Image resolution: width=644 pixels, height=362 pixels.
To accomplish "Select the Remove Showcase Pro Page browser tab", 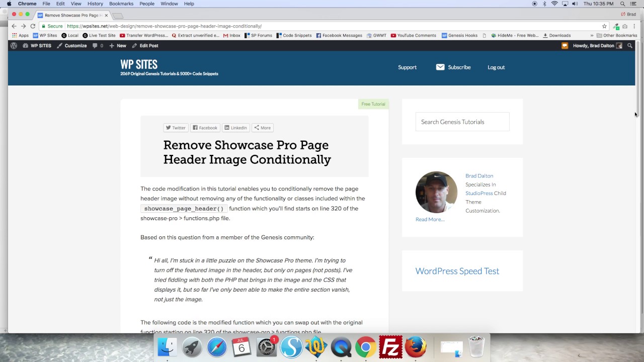I will [73, 15].
